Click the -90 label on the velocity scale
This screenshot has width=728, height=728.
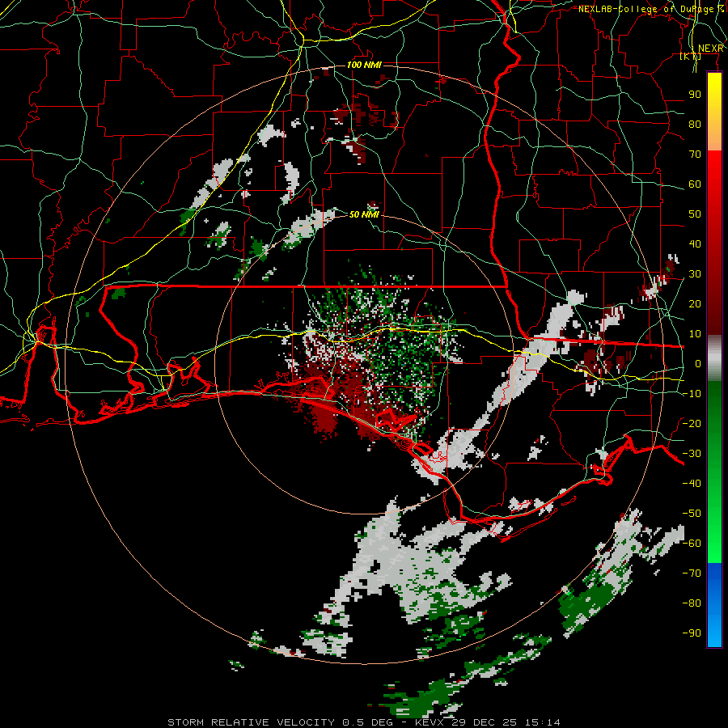692,633
